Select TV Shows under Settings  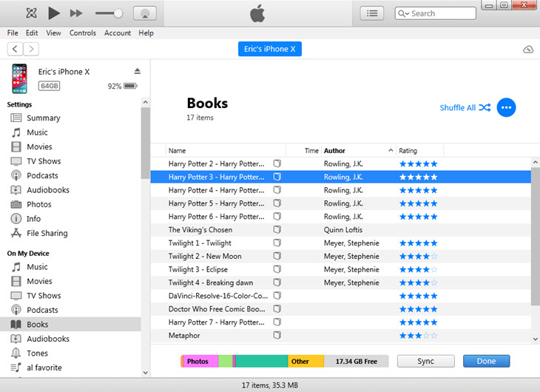44,161
